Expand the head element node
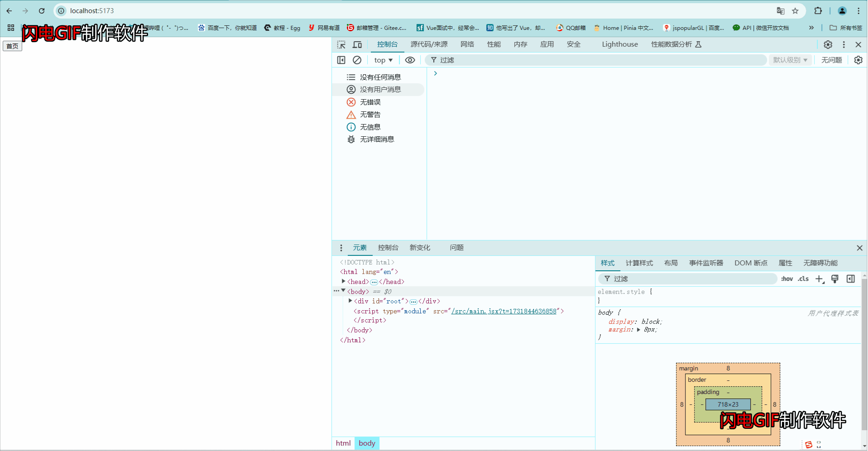Image resolution: width=868 pixels, height=451 pixels. coord(344,282)
